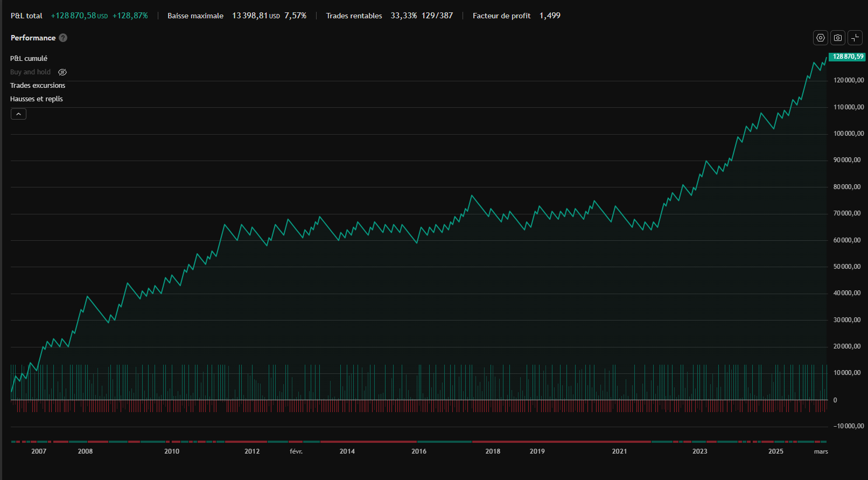Collapse the chart with the minimize-arrows icon
The height and width of the screenshot is (480, 868).
tap(855, 38)
